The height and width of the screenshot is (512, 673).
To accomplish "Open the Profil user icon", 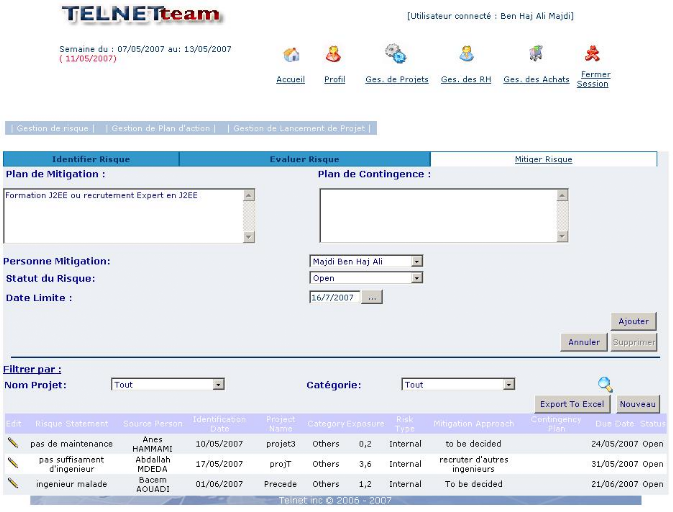I will coord(333,55).
